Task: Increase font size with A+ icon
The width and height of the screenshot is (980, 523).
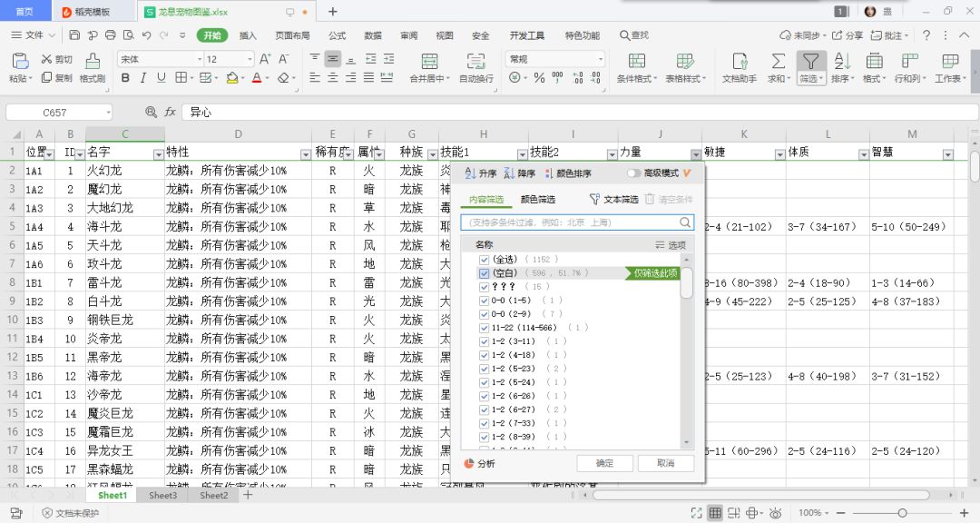Action: (x=265, y=59)
